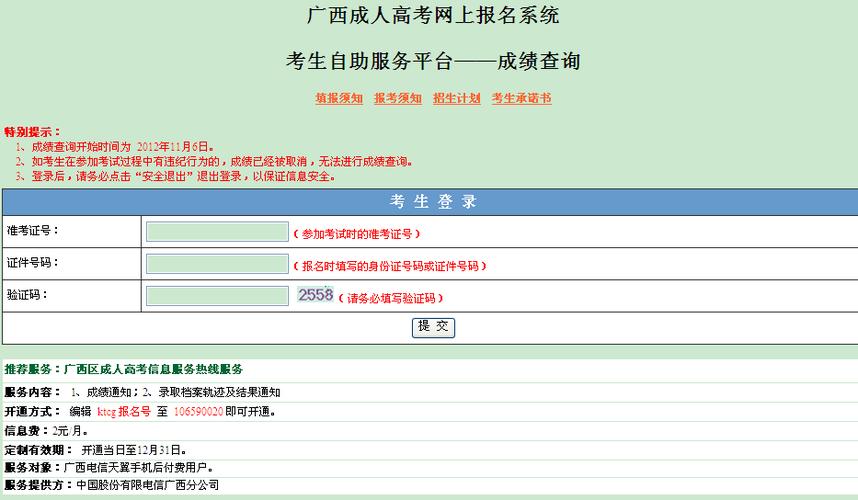
Task: Open the 考生承诺书 link
Action: point(521,98)
